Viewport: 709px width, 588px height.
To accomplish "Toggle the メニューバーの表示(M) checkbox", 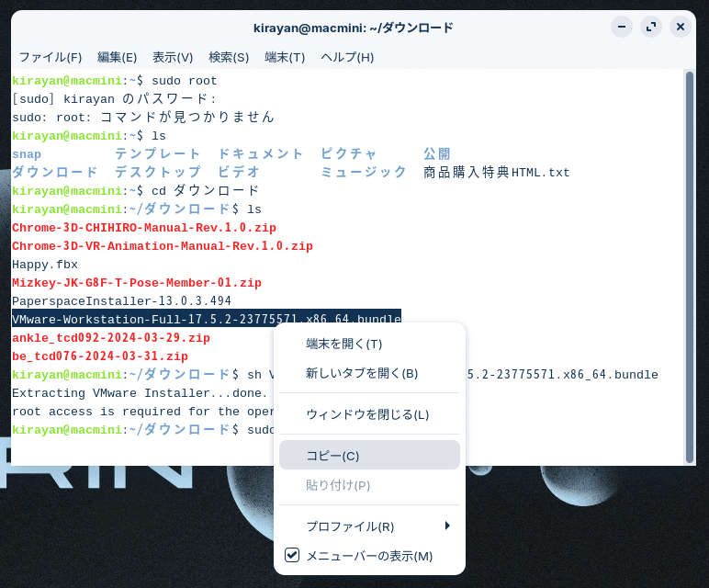I will tap(292, 555).
